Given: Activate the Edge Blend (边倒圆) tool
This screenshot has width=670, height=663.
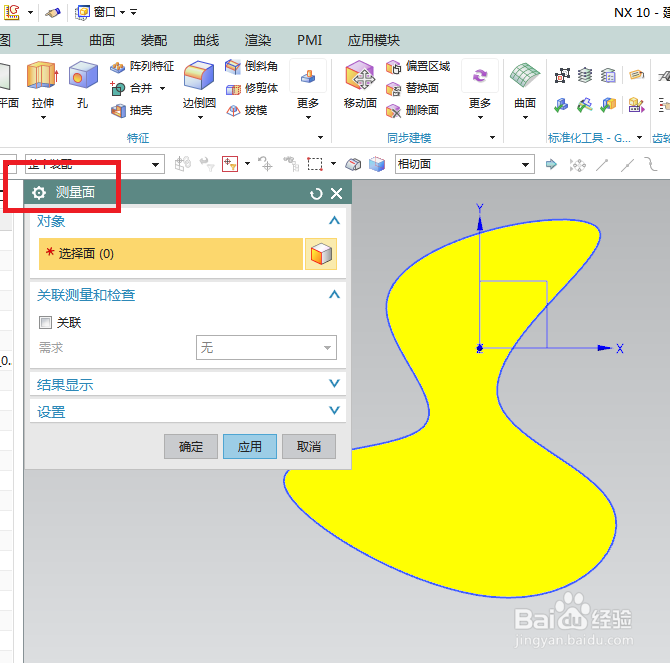Looking at the screenshot, I should tap(199, 76).
